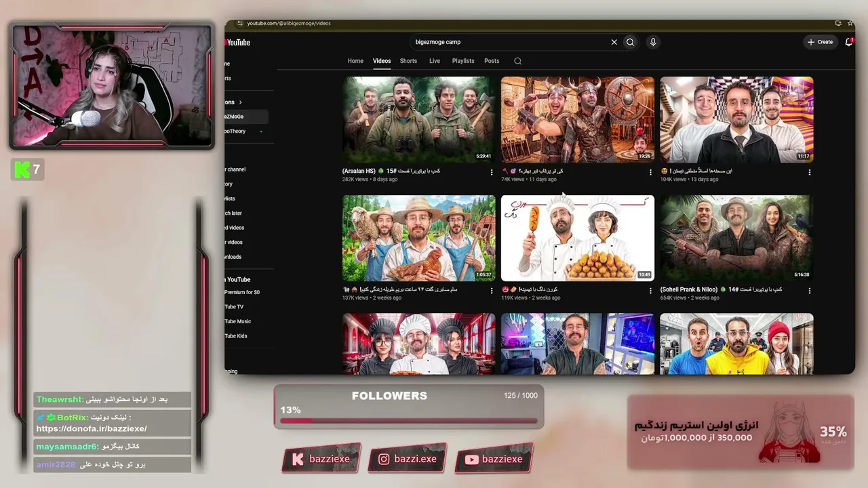Open the YouTube Music sidebar link
868x488 pixels.
(238, 321)
